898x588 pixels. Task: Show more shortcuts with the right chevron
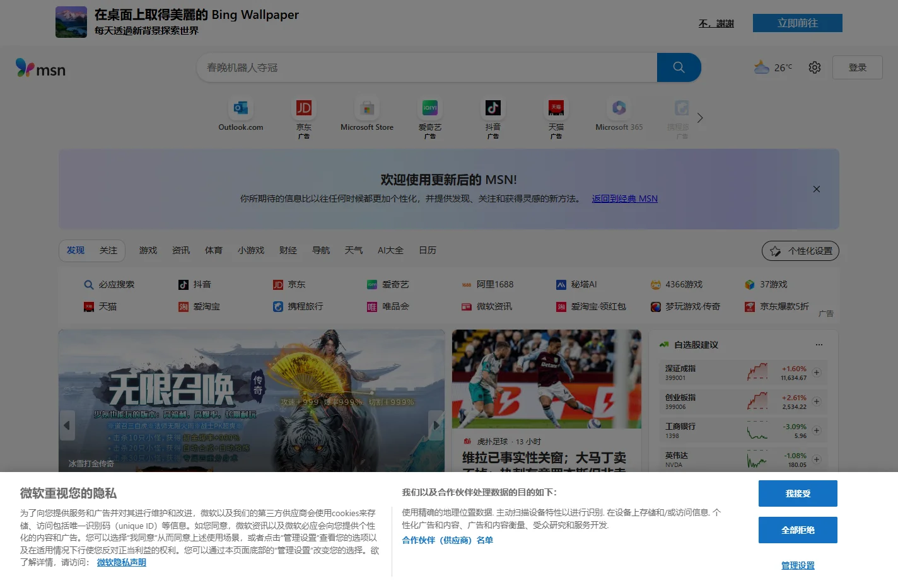click(700, 118)
